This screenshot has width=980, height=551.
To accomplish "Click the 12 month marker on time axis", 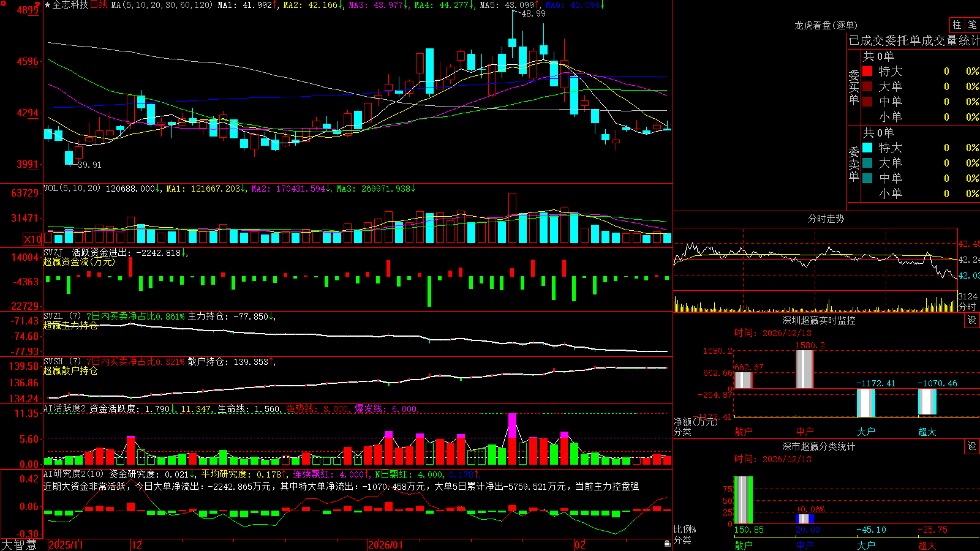I will [137, 545].
